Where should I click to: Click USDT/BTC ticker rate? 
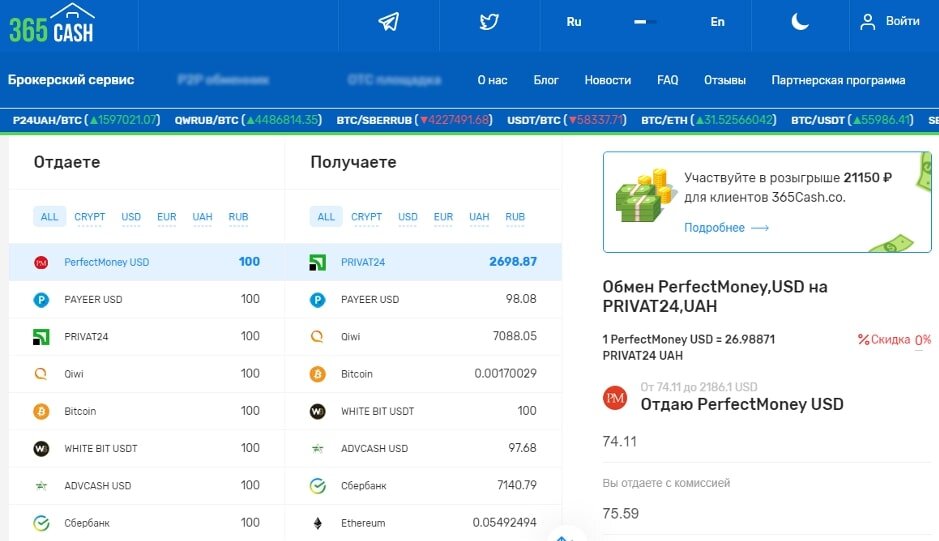click(x=567, y=120)
